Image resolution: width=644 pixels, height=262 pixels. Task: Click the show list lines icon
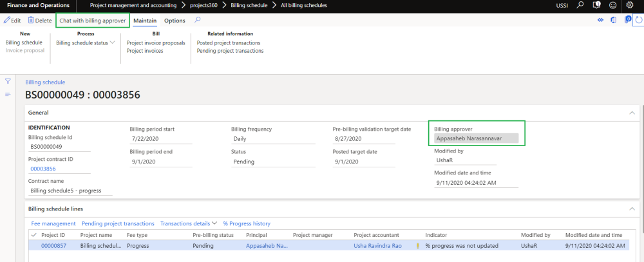tap(8, 95)
